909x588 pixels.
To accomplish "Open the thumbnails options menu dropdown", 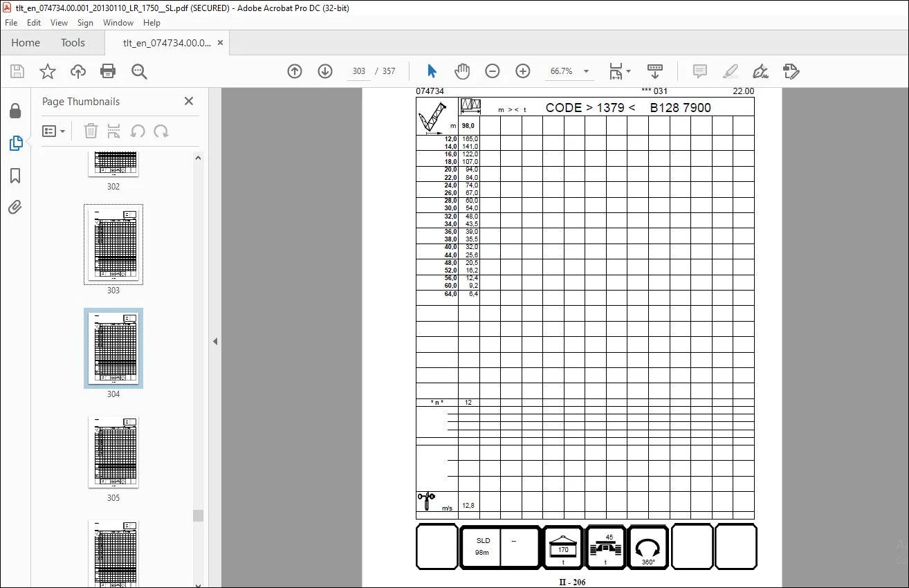I will pos(53,131).
